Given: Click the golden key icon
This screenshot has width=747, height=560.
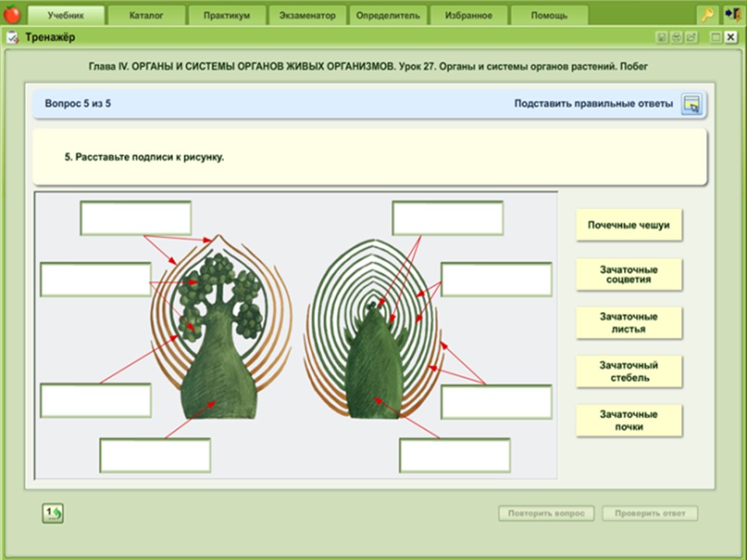Looking at the screenshot, I should [x=707, y=15].
